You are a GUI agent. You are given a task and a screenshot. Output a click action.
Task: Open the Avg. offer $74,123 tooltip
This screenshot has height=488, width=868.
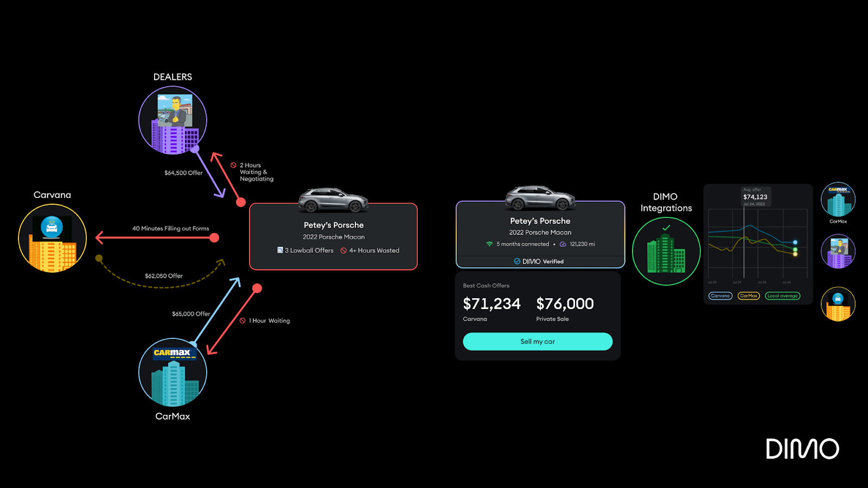pyautogui.click(x=756, y=195)
